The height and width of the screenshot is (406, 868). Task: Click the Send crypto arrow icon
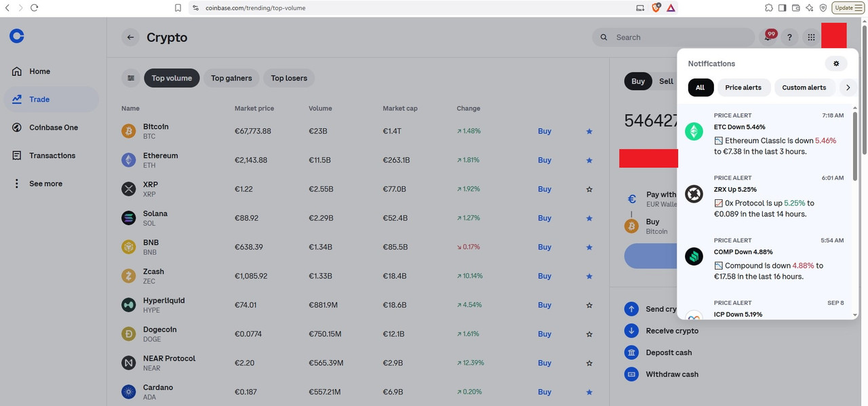point(631,309)
